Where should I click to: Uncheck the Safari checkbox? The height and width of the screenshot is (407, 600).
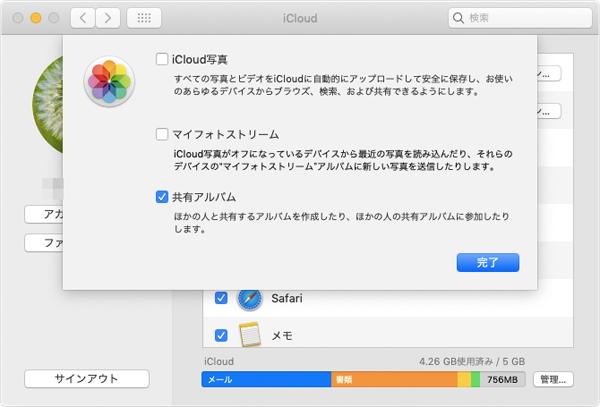click(221, 298)
